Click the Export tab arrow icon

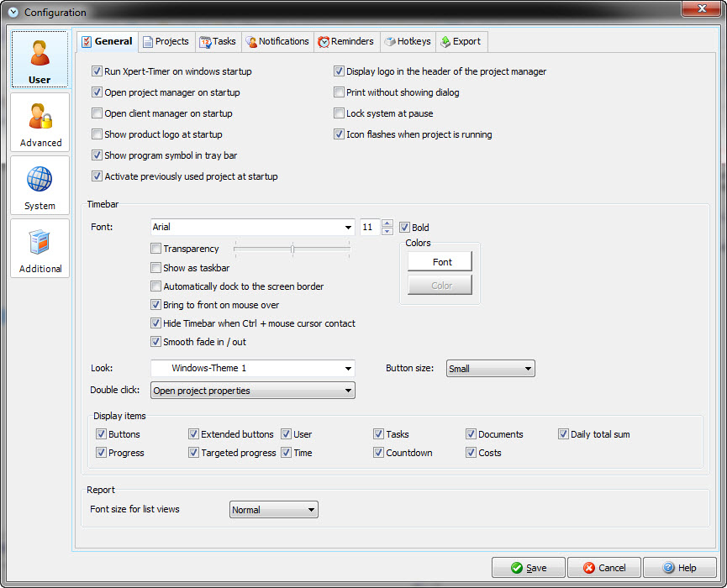[445, 42]
